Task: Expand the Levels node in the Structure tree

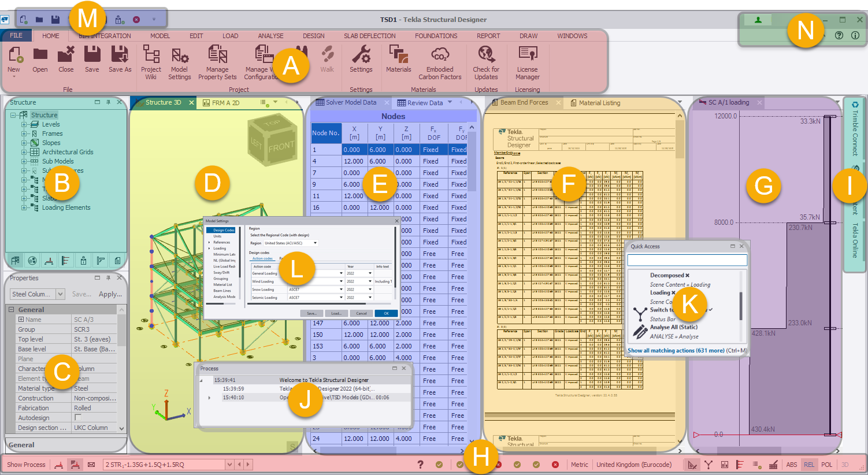Action: click(x=24, y=124)
